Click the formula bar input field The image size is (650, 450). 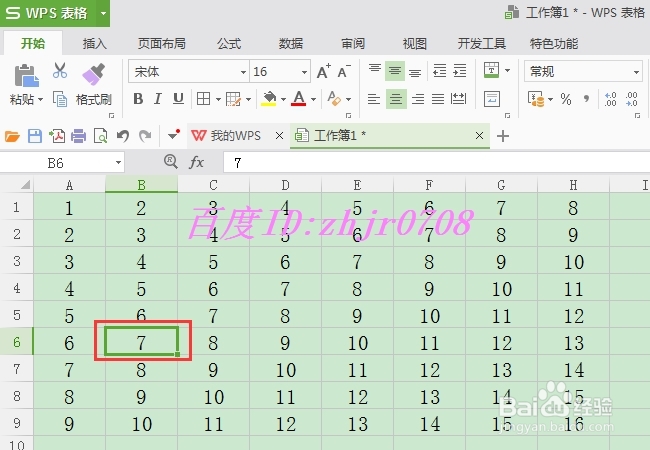click(437, 162)
